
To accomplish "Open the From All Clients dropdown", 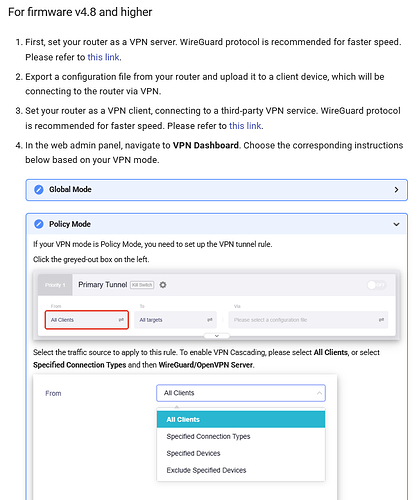I will pos(241,393).
